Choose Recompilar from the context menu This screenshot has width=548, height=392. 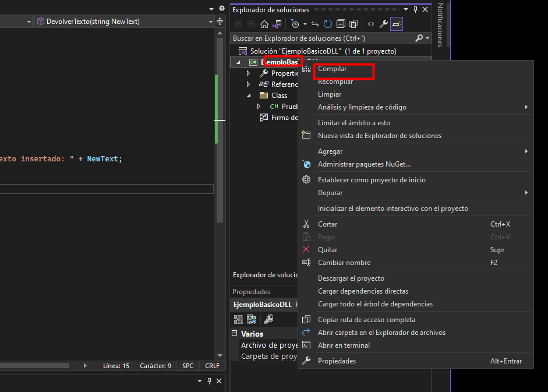335,82
